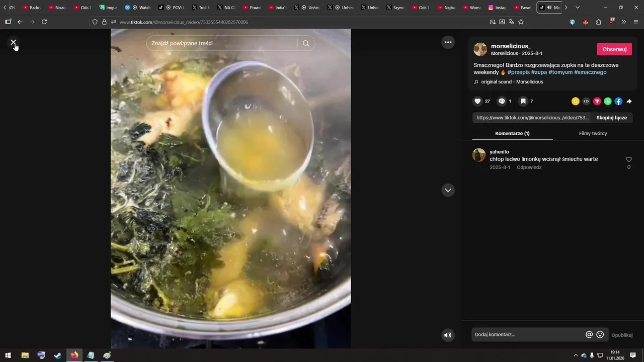
Task: Switch to the 'Troll F' X browser tab
Action: pos(200,8)
